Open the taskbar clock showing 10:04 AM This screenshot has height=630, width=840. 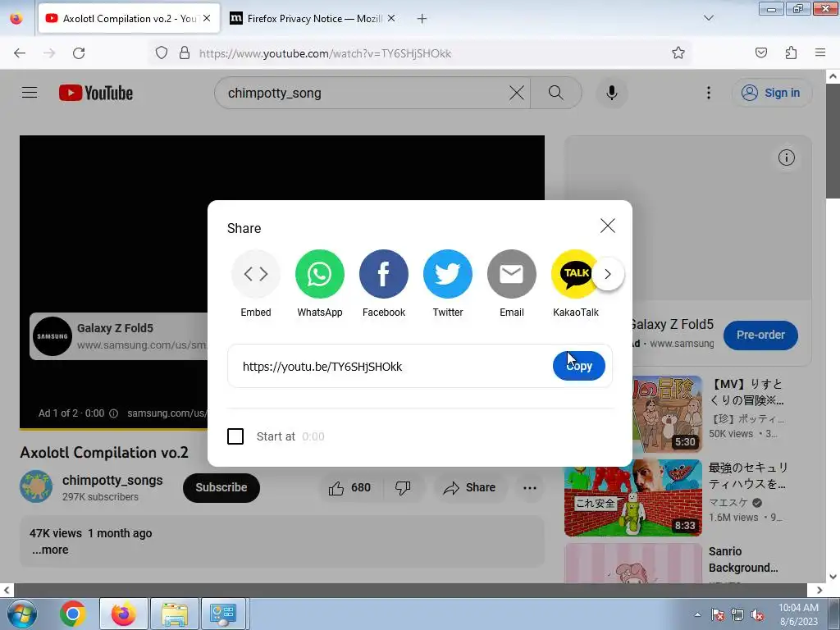798,614
